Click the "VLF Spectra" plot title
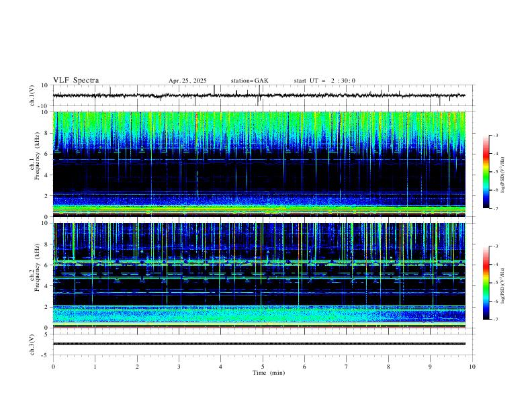Viewport: 532px width, 411px height. 76,81
